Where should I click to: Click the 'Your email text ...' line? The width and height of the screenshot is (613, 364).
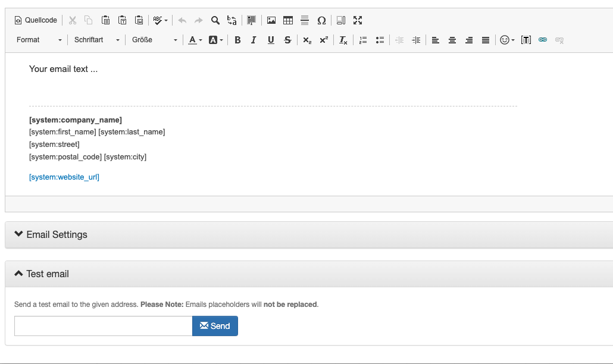[63, 69]
